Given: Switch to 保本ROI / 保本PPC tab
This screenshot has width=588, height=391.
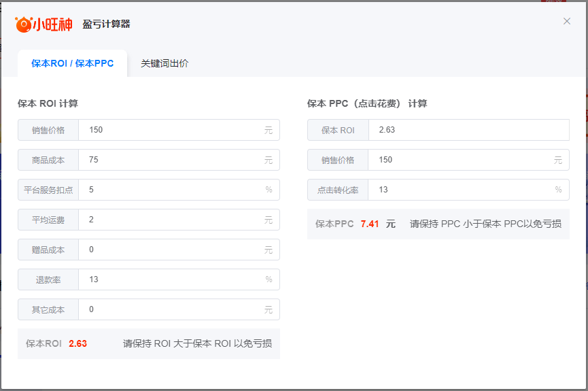Looking at the screenshot, I should pos(72,63).
